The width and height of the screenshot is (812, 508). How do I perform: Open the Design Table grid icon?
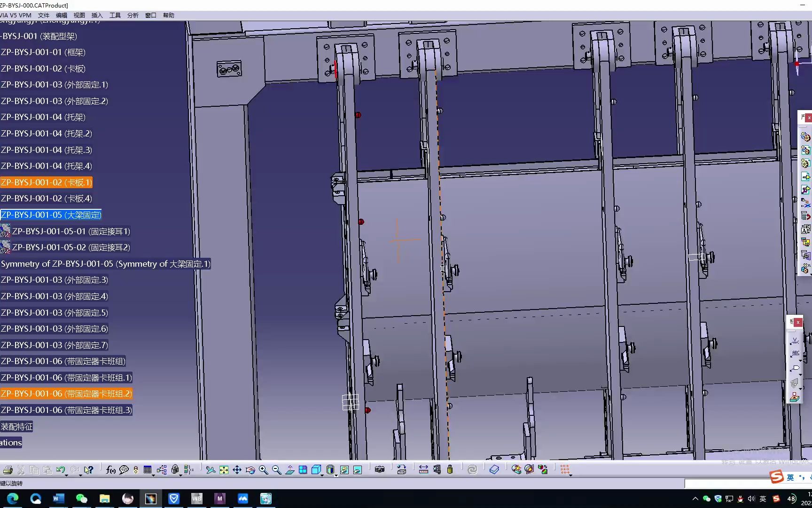pos(148,469)
